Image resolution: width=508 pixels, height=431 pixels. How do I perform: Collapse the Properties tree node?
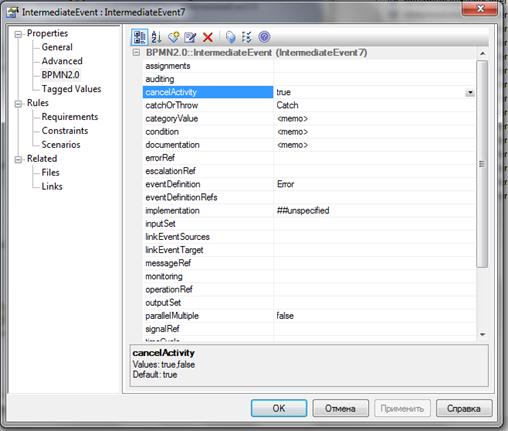point(19,34)
